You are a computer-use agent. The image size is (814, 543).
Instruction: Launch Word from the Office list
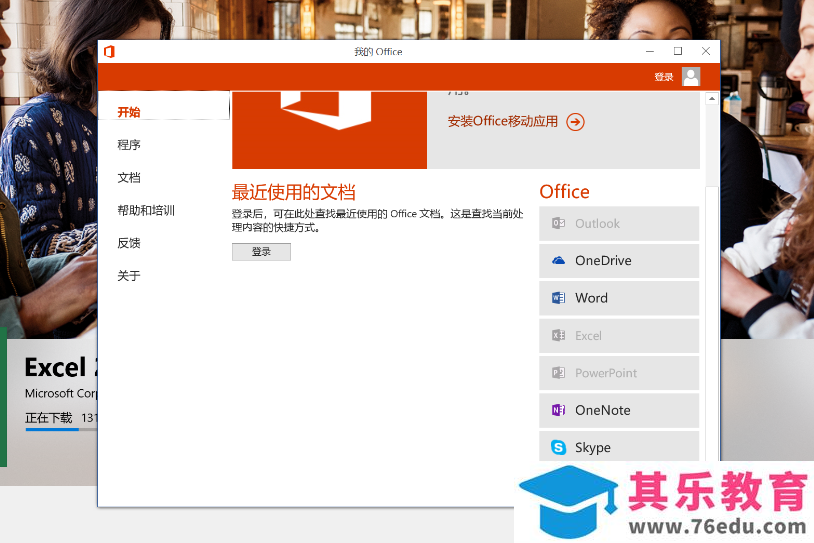point(619,298)
